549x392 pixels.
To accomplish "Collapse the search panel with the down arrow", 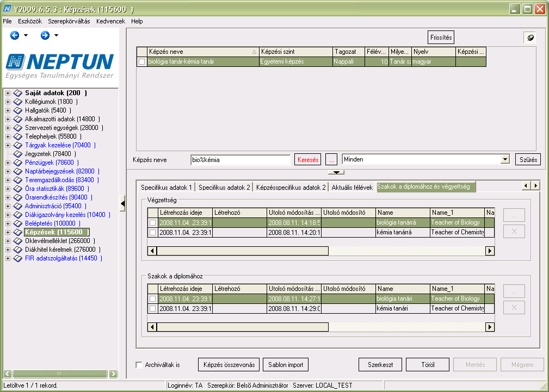I will pyautogui.click(x=336, y=172).
